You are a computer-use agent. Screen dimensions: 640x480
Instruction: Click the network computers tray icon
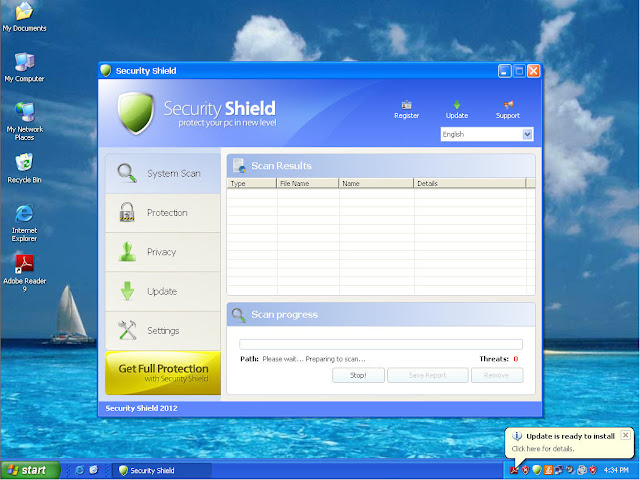pos(559,470)
